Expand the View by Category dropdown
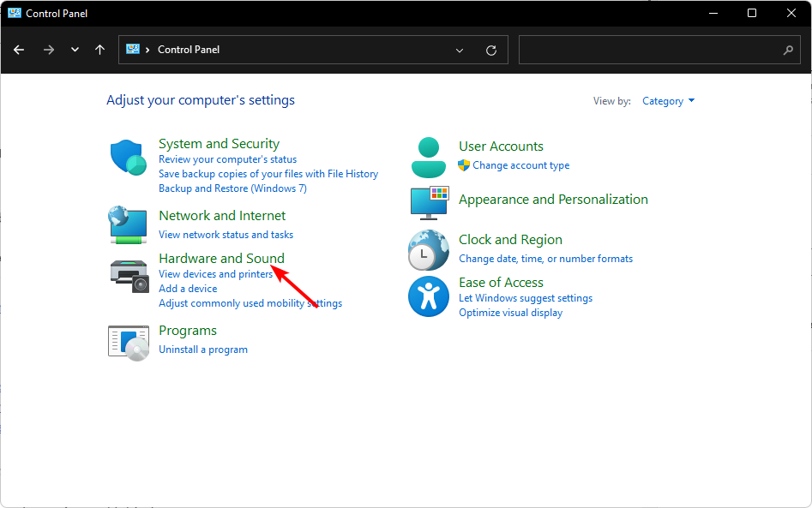Image resolution: width=812 pixels, height=508 pixels. (x=668, y=101)
